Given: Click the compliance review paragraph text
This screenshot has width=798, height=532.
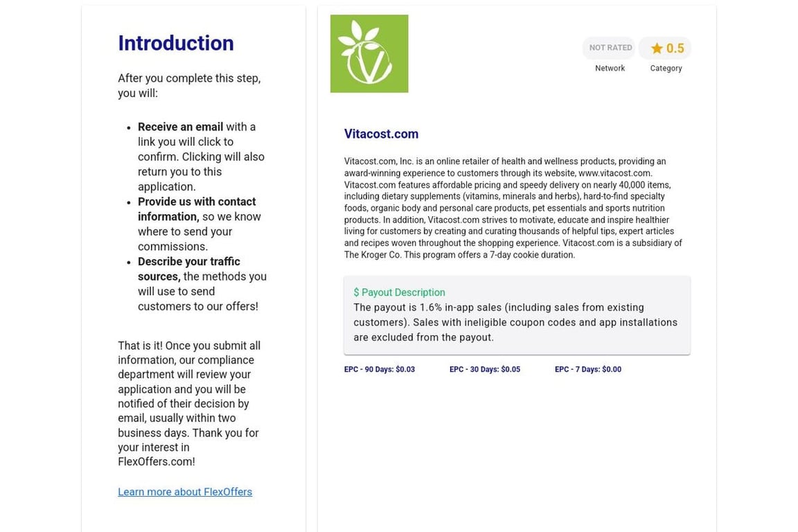Looking at the screenshot, I should [189, 404].
